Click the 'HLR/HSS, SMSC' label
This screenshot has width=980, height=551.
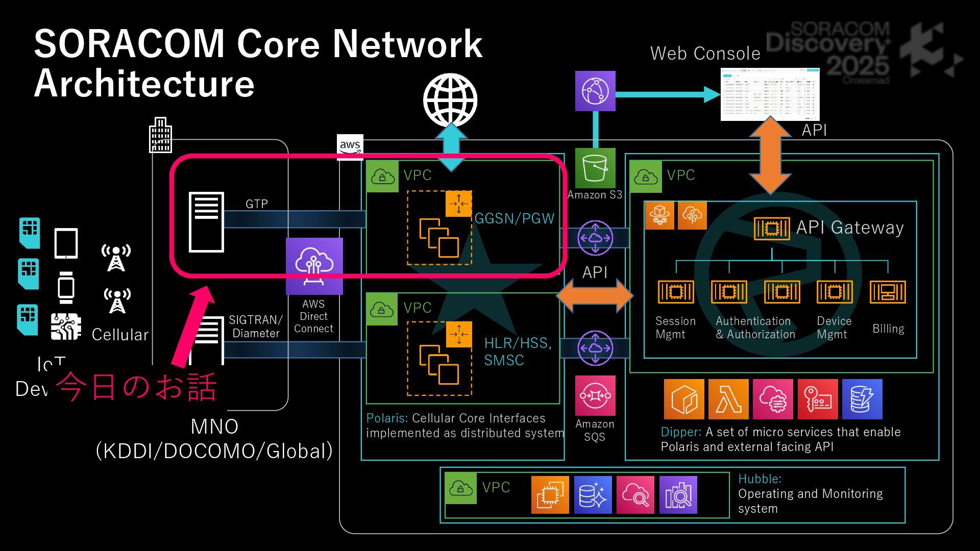tap(518, 352)
